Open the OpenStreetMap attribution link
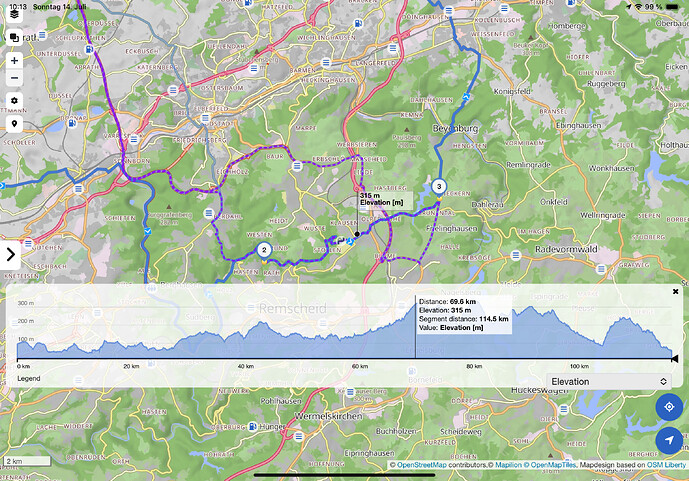 [421, 465]
